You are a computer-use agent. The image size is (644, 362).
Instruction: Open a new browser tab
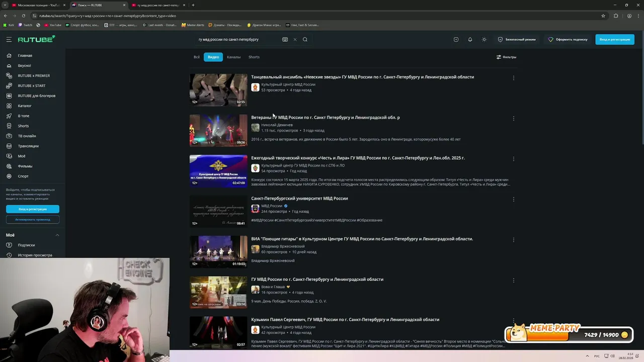(x=193, y=5)
